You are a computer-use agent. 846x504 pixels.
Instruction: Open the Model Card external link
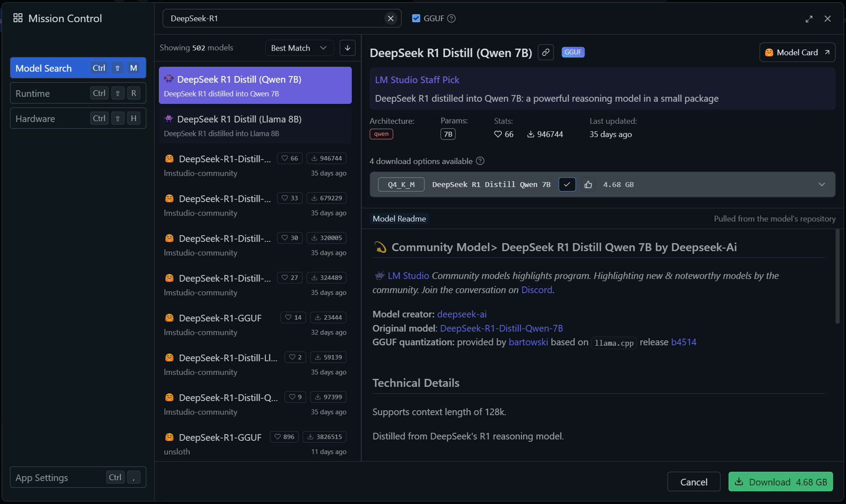[797, 52]
